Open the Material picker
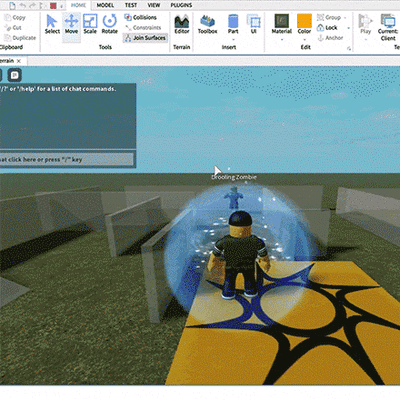 (282, 24)
